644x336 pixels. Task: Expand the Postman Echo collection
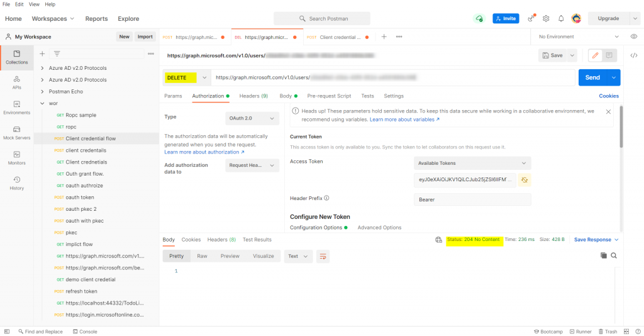(42, 92)
